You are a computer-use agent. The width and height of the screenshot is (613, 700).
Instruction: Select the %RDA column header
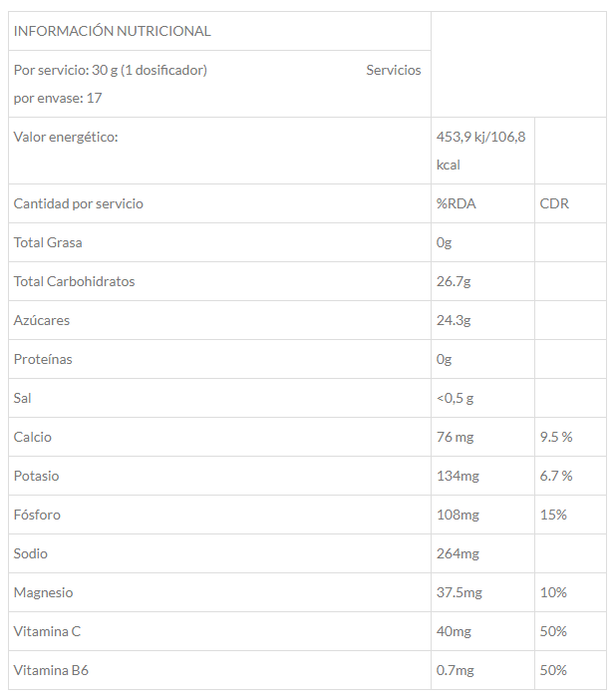457,203
